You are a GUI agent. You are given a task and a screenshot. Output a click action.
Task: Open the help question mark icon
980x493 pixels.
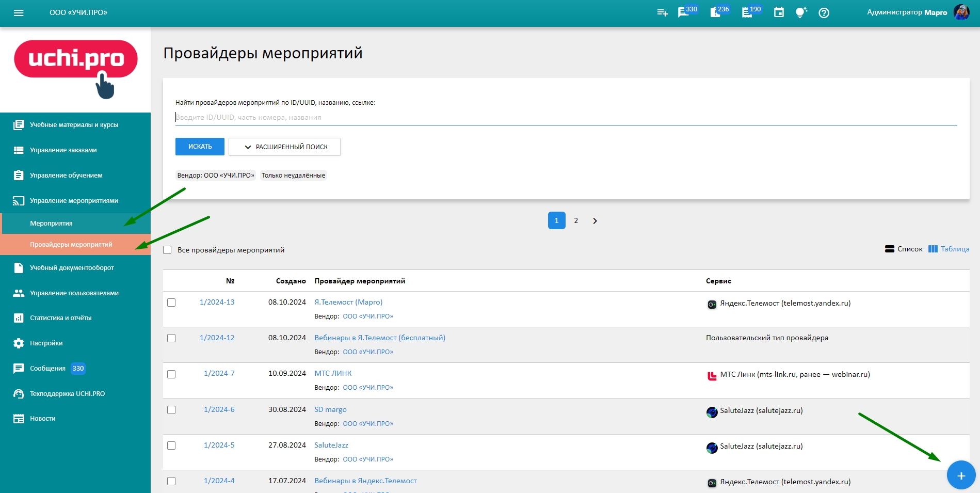coord(824,13)
